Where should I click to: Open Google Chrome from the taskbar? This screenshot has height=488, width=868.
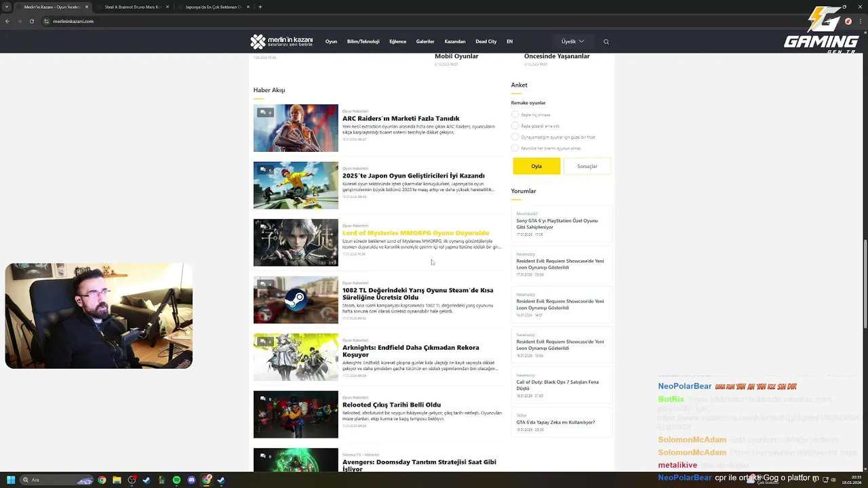point(102,480)
